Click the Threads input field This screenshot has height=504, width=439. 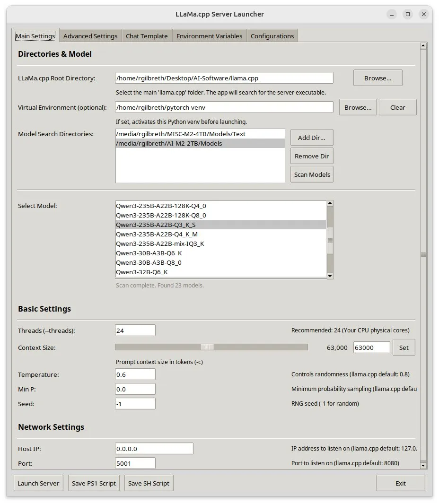(x=135, y=330)
